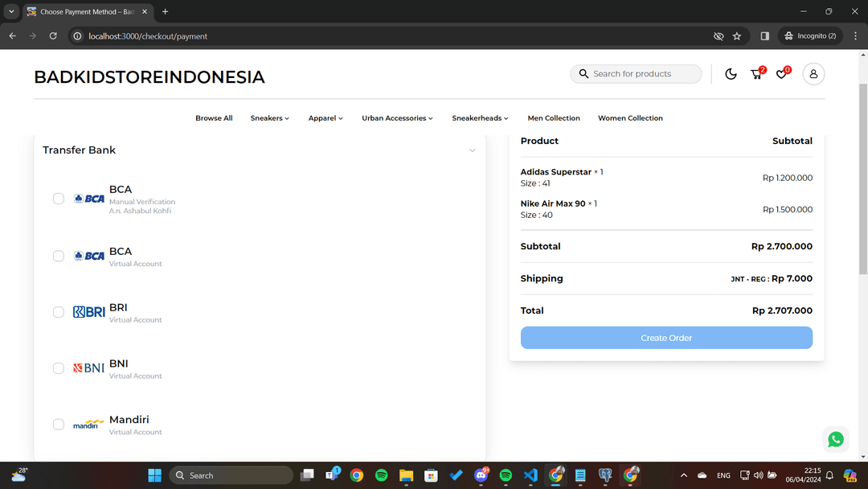Open the Men Collection page
The width and height of the screenshot is (868, 489).
(x=554, y=118)
